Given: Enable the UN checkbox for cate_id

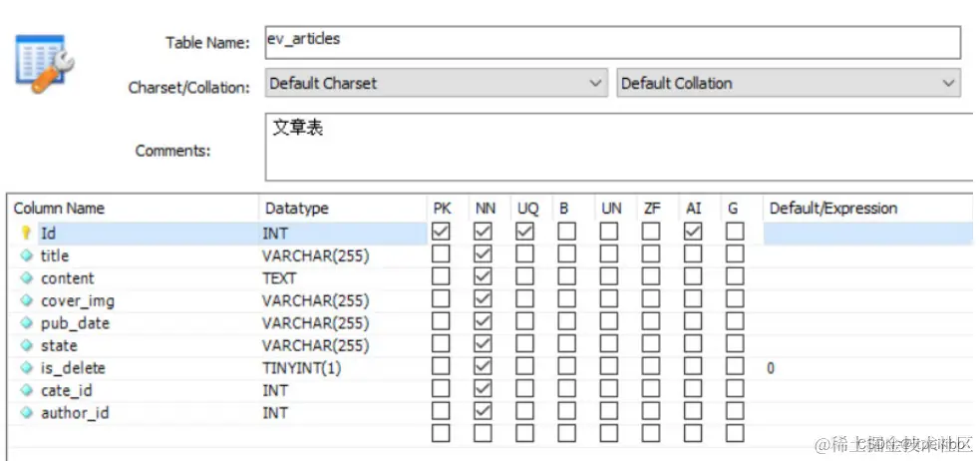Looking at the screenshot, I should tap(609, 390).
